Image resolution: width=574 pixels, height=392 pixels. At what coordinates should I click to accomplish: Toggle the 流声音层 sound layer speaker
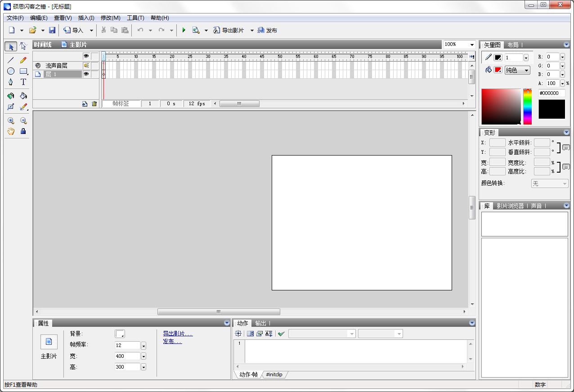click(86, 66)
